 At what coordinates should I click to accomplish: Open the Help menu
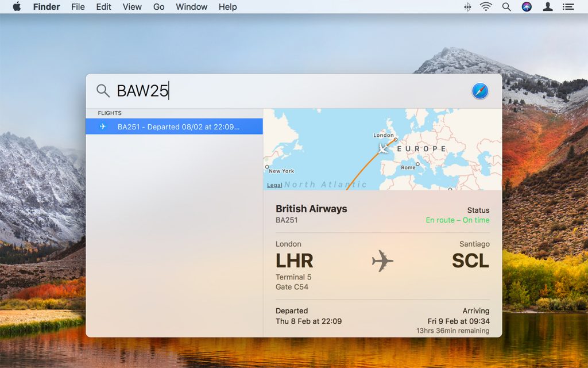tap(227, 7)
